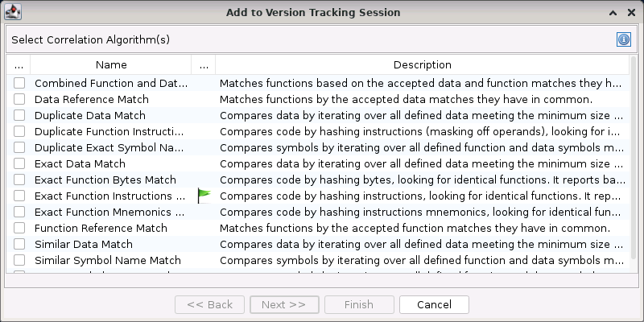644x322 pixels.
Task: Toggle Exact Data Match checkbox
Action: [x=19, y=163]
